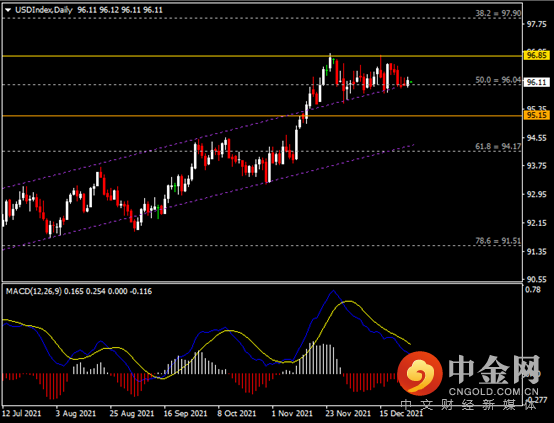
Task: Select the 38.2 = 97.90 Fibonacci label
Action: click(498, 13)
